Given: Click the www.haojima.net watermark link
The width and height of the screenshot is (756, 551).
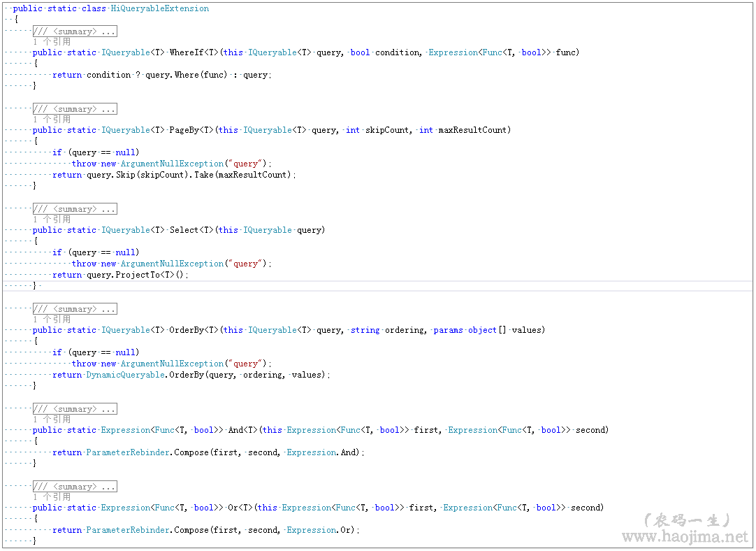Looking at the screenshot, I should [x=683, y=537].
